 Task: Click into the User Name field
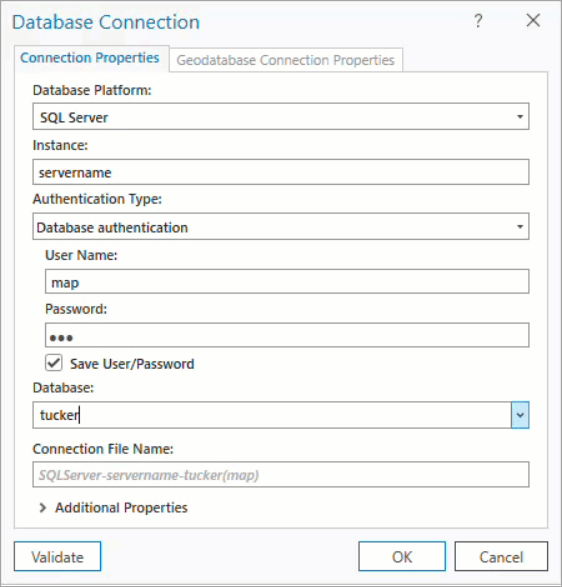pyautogui.click(x=287, y=282)
